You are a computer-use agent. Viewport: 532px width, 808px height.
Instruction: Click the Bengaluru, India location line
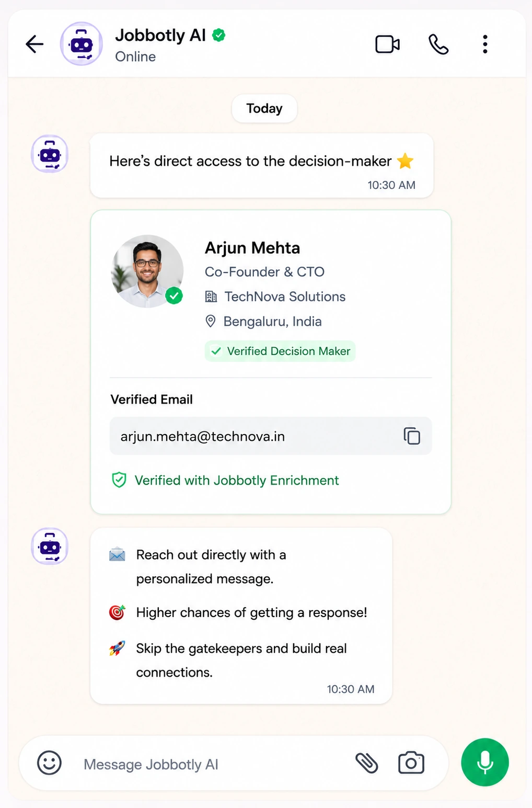(x=263, y=321)
